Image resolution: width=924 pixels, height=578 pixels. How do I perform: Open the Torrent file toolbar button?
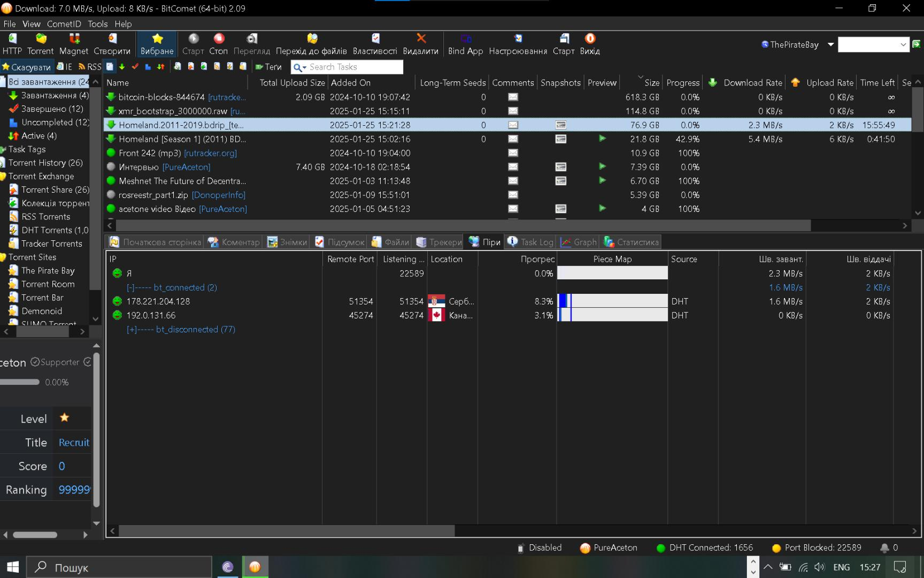coord(41,44)
